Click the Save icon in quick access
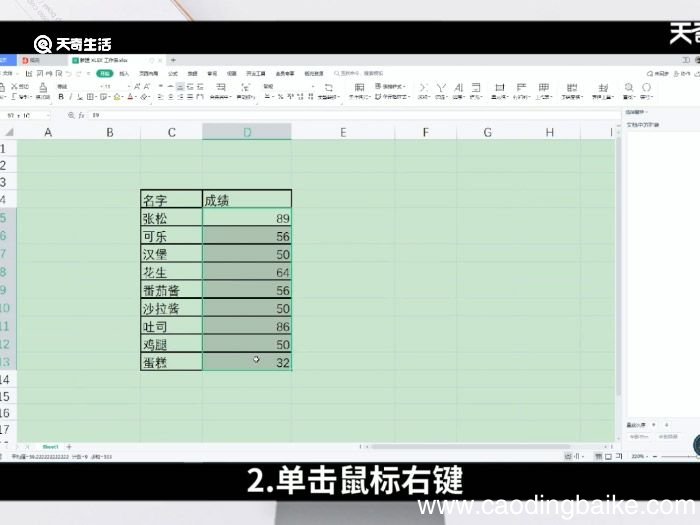 [x=29, y=73]
